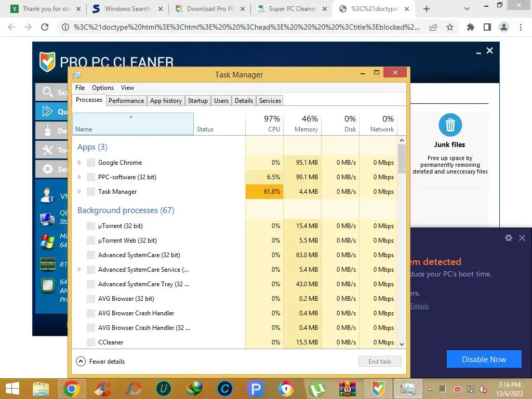532x399 pixels.
Task: Open Chrome extensions puzzle icon
Action: (470, 27)
